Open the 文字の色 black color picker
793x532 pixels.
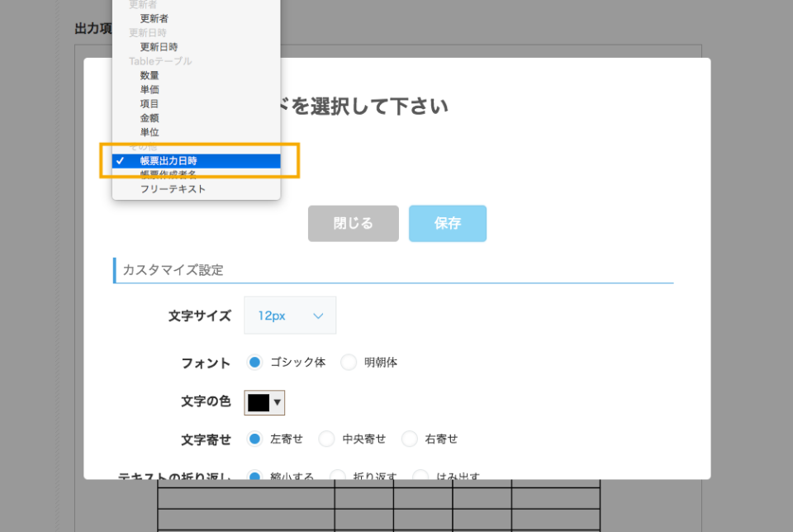[264, 402]
